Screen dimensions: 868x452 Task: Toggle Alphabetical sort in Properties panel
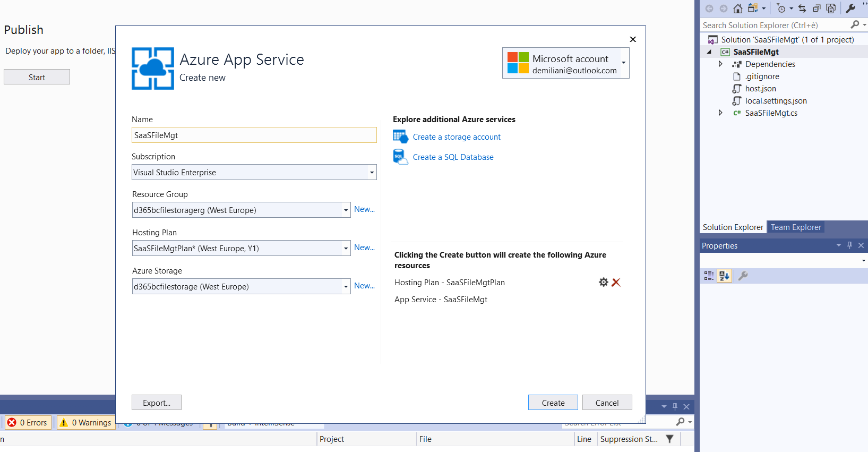pos(724,276)
